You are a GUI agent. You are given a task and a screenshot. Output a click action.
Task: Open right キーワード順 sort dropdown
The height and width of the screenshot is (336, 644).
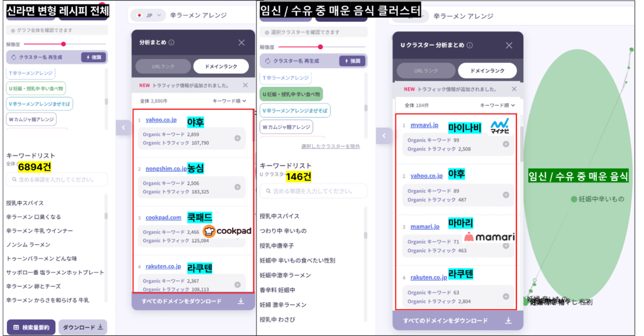pyautogui.click(x=497, y=105)
